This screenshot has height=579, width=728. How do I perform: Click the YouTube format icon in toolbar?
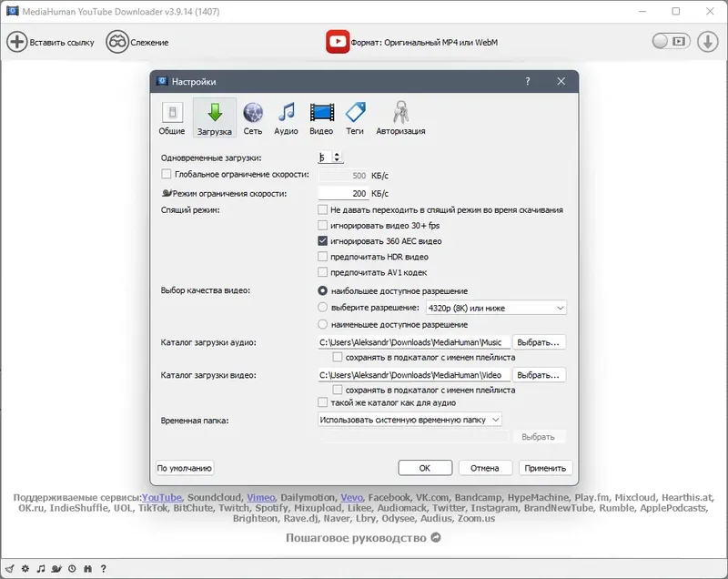339,41
